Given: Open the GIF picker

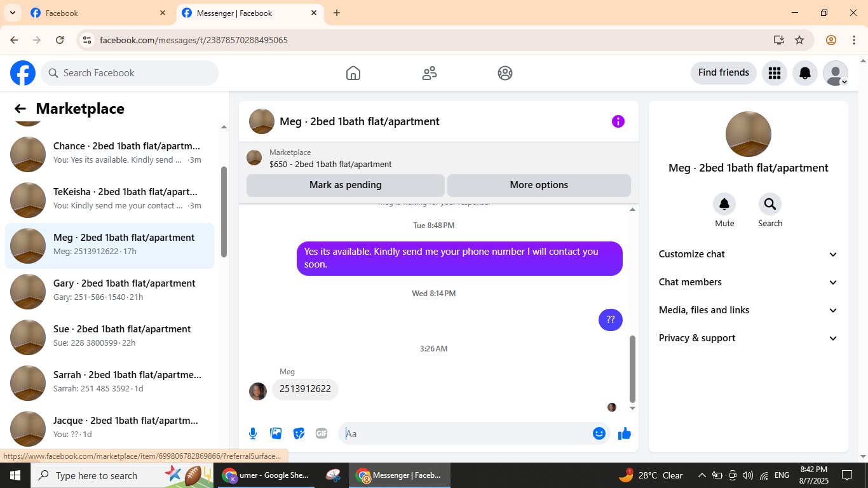Looking at the screenshot, I should 322,433.
